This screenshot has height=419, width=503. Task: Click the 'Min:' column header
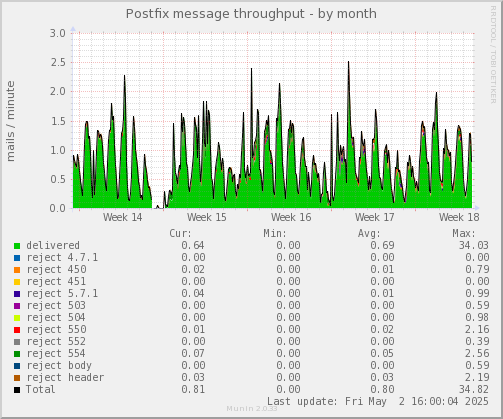click(275, 233)
